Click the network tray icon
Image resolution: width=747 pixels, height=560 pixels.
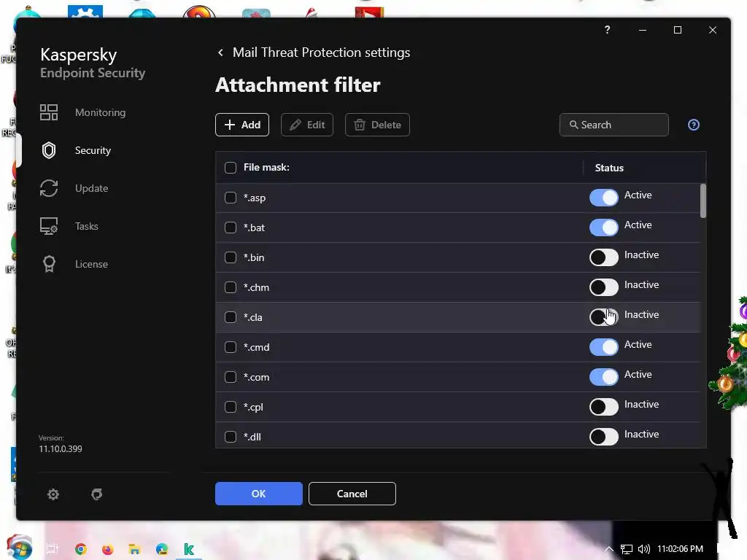point(627,549)
